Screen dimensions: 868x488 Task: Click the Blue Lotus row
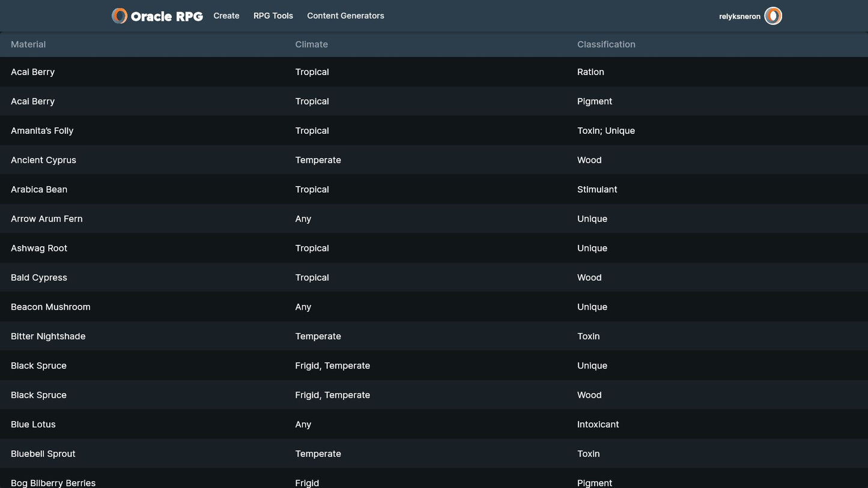point(33,424)
